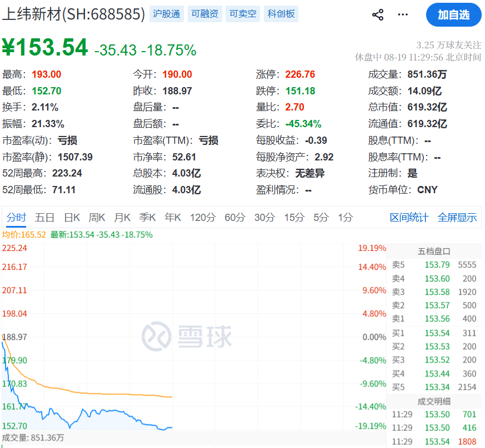485x448 pixels.
Task: Click the 今开 value 190.00
Action: click(x=177, y=74)
